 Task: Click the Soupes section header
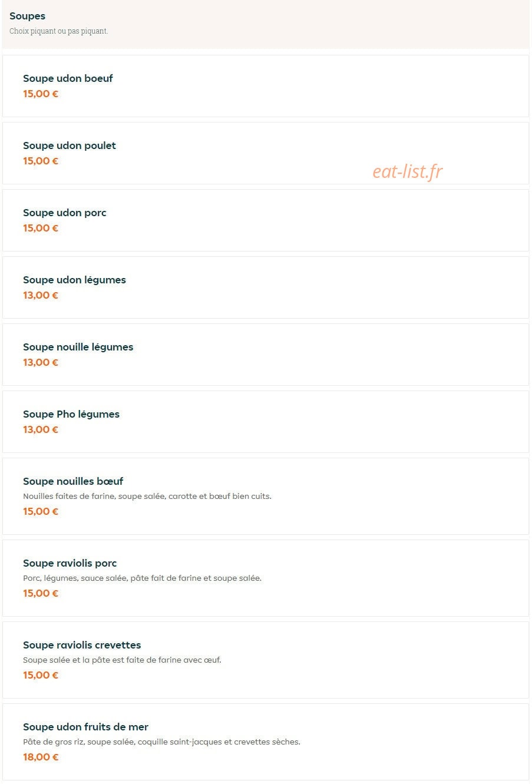27,16
